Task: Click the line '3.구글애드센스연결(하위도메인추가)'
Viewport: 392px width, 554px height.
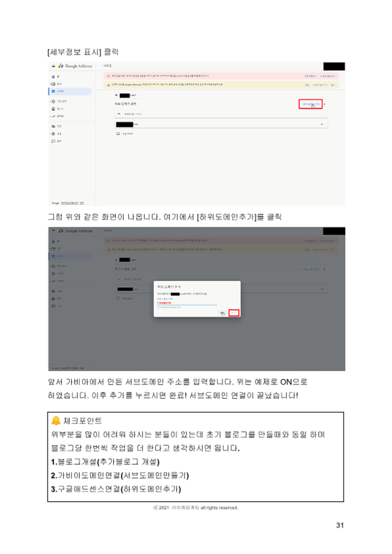Action: click(x=116, y=490)
